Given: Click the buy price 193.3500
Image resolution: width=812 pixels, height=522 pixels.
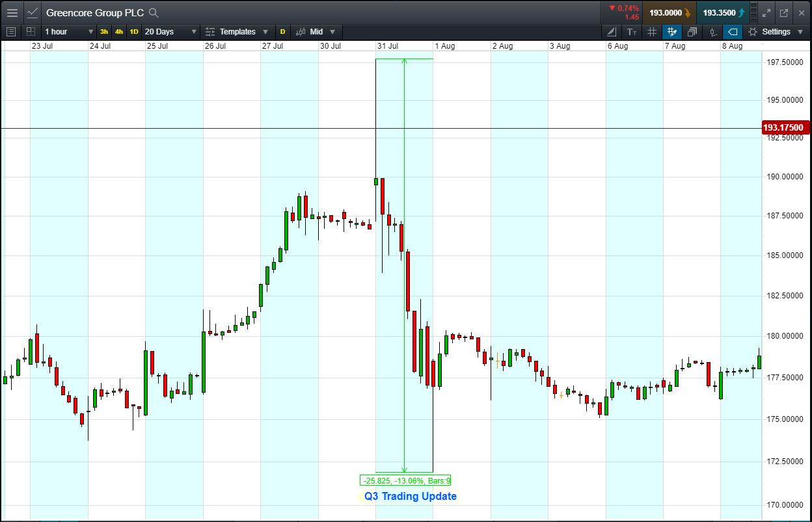Looking at the screenshot, I should [x=723, y=12].
